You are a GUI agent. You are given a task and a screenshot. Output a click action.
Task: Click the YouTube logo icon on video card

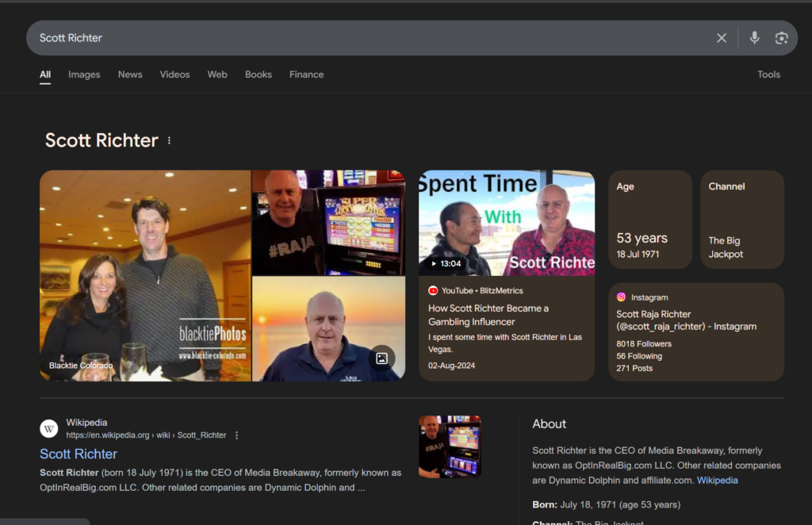[433, 290]
